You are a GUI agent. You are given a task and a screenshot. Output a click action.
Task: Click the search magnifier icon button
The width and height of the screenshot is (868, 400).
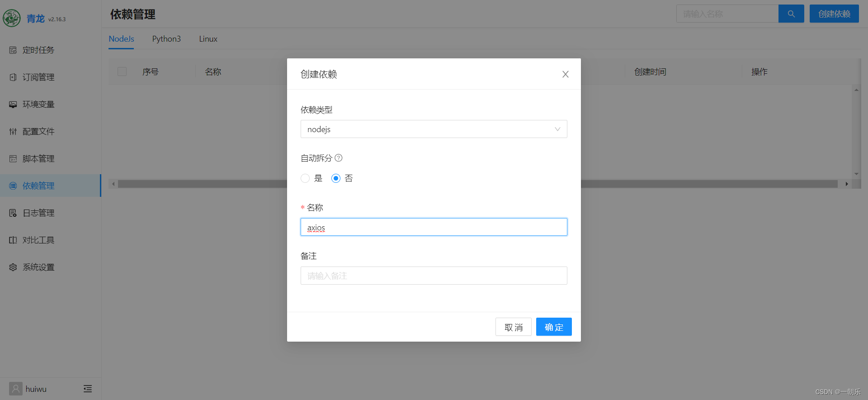(791, 14)
